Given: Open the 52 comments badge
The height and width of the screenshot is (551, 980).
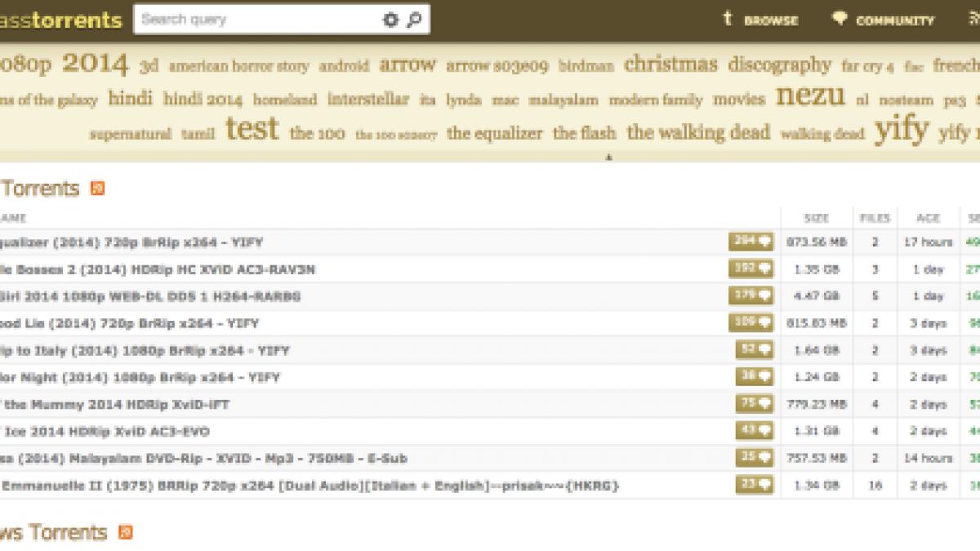Looking at the screenshot, I should 754,350.
